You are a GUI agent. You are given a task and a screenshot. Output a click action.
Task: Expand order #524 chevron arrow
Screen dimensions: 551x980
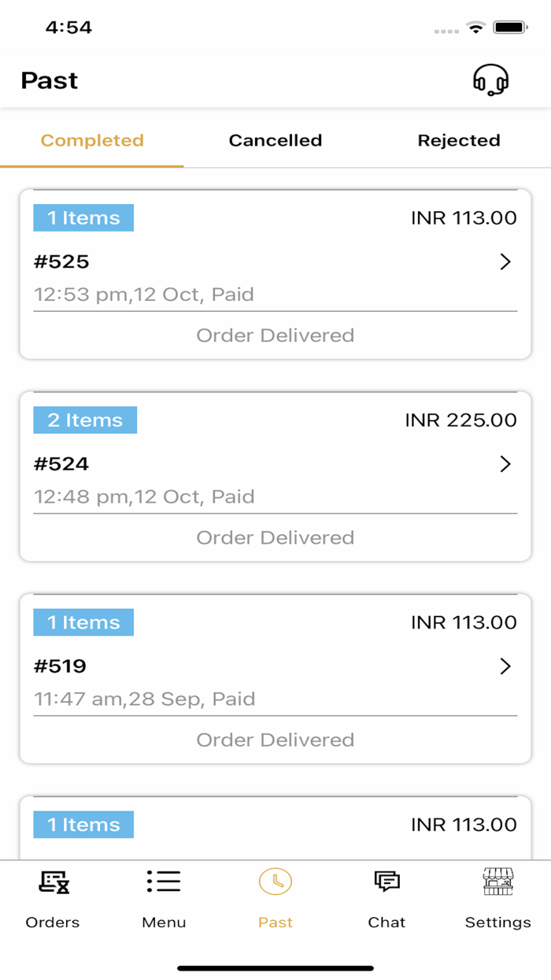tap(505, 465)
